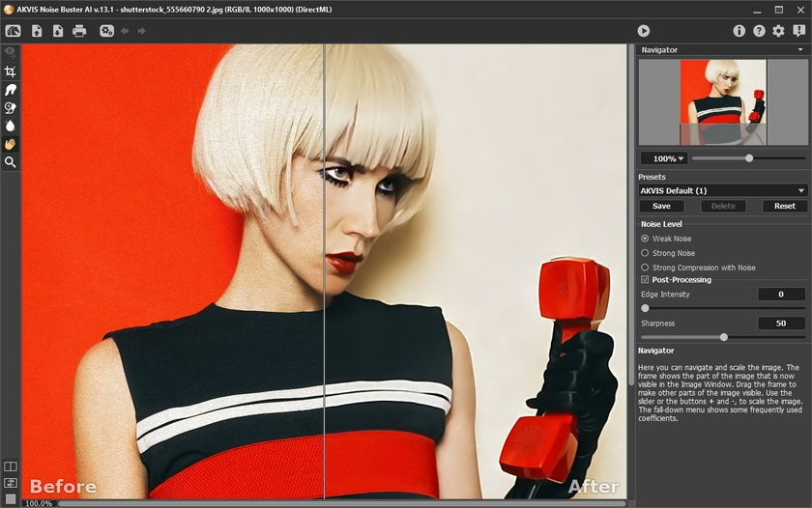Screen dimensions: 812x508
Task: Open the batch processing icon
Action: [106, 31]
